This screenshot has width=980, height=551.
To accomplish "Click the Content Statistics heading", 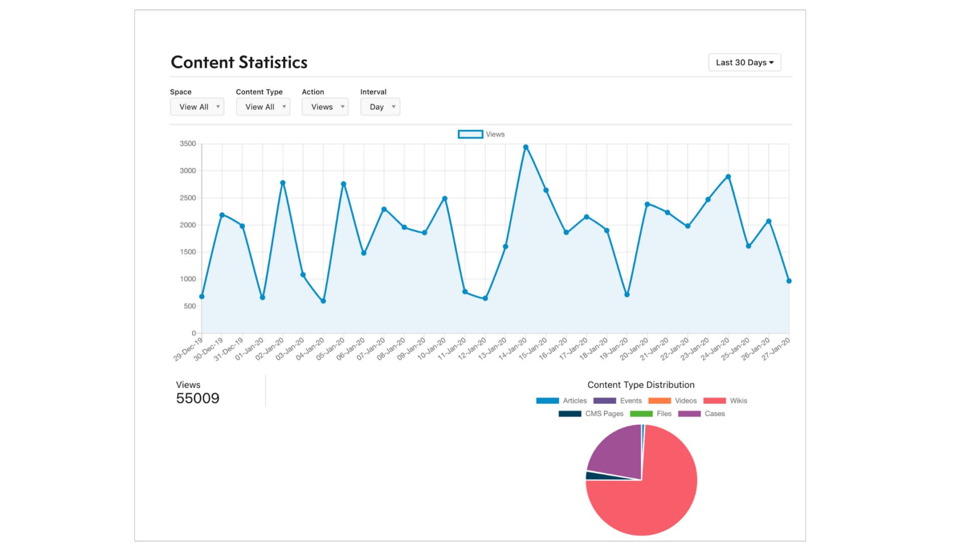I will (239, 62).
